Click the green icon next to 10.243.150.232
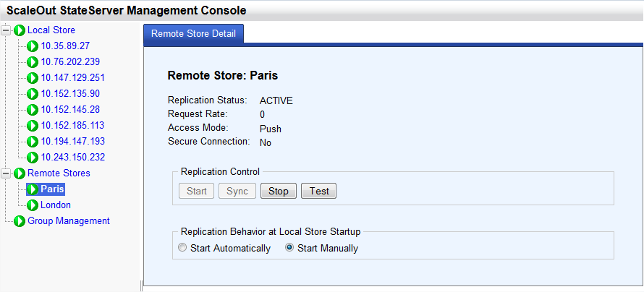This screenshot has width=644, height=292. (x=33, y=157)
